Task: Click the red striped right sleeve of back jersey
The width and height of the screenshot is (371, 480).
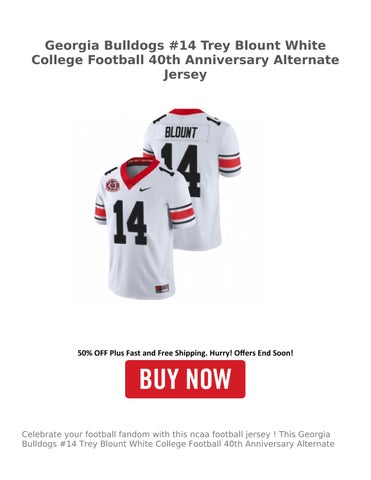Action: pyautogui.click(x=229, y=162)
